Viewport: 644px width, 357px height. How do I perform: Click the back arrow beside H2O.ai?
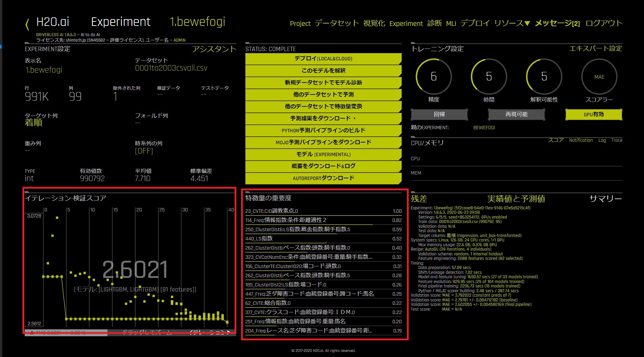click(27, 24)
